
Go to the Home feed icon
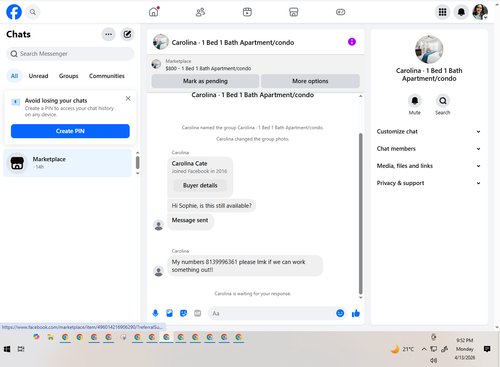154,12
